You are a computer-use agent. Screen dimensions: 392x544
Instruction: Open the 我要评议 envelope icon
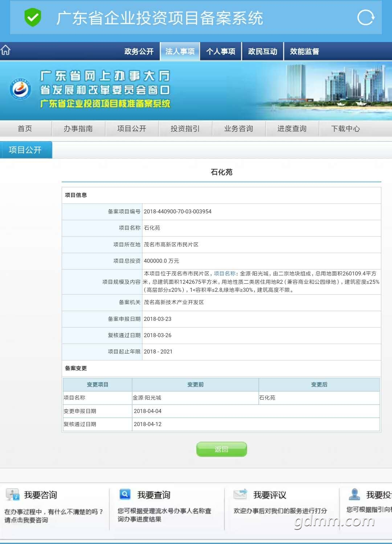240,494
